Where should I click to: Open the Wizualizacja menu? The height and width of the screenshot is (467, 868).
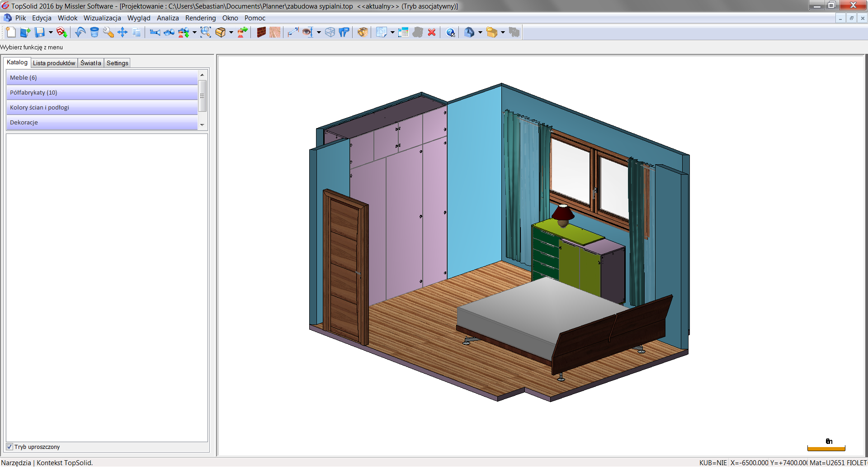(102, 18)
